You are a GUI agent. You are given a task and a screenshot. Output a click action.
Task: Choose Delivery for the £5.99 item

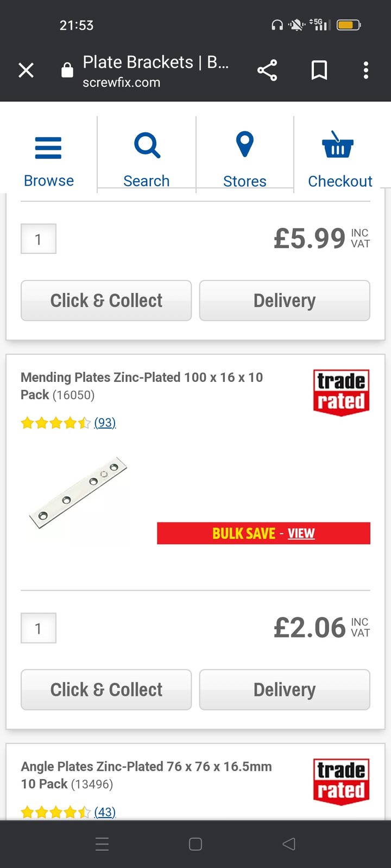coord(285,301)
